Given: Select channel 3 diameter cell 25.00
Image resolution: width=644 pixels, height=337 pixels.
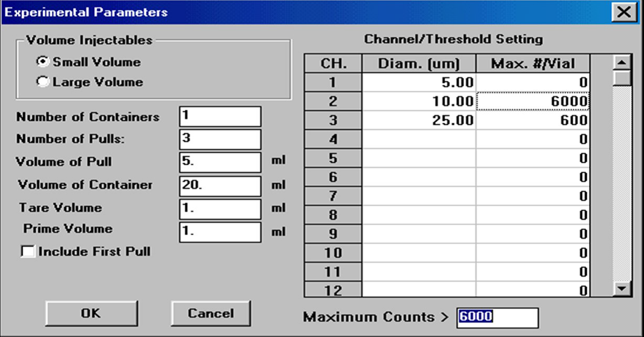Looking at the screenshot, I should 419,120.
